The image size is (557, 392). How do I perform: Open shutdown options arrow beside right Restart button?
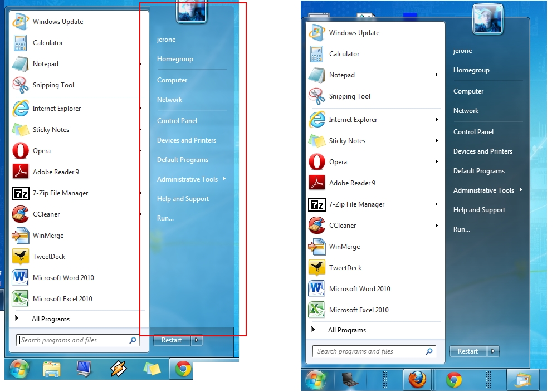494,351
